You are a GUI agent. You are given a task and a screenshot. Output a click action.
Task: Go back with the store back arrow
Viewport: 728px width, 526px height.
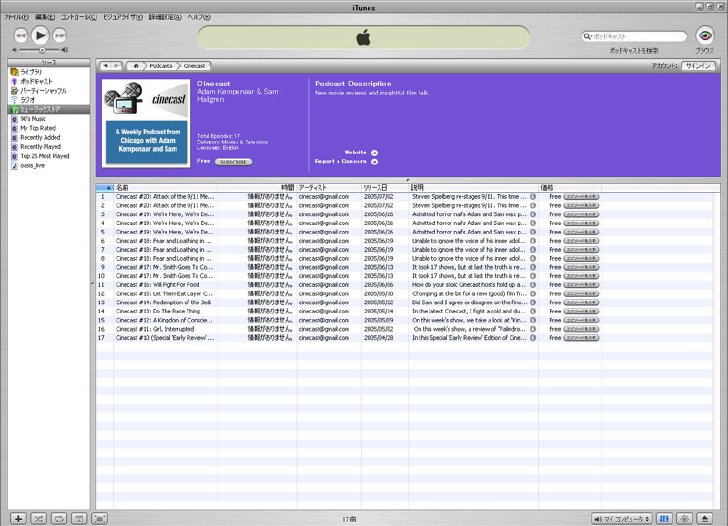click(x=105, y=66)
